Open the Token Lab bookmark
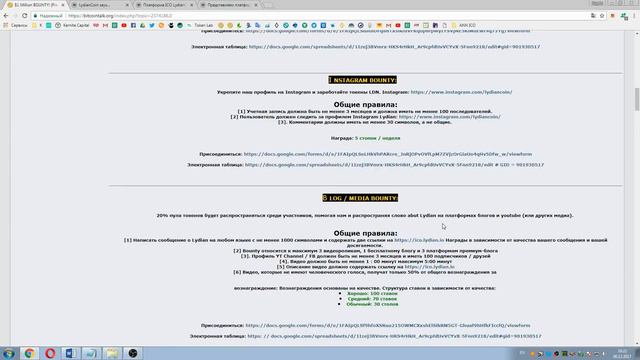 pos(200,25)
